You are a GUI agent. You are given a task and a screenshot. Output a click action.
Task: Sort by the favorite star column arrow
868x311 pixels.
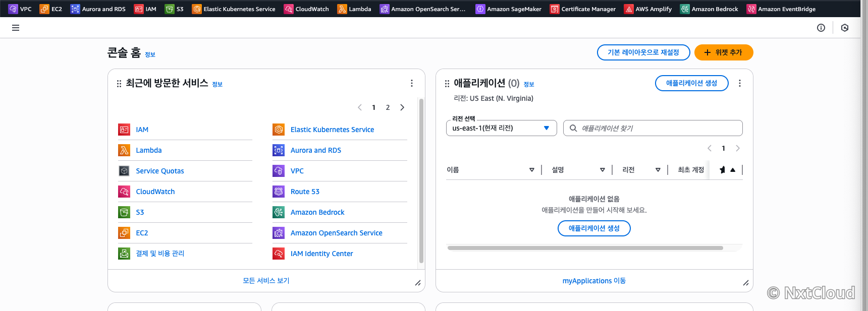pyautogui.click(x=733, y=170)
